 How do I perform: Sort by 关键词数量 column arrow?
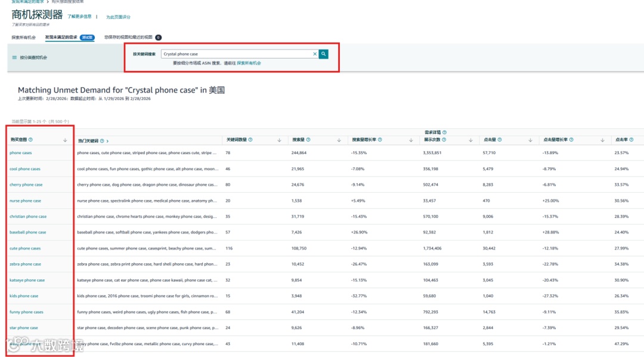pos(279,140)
